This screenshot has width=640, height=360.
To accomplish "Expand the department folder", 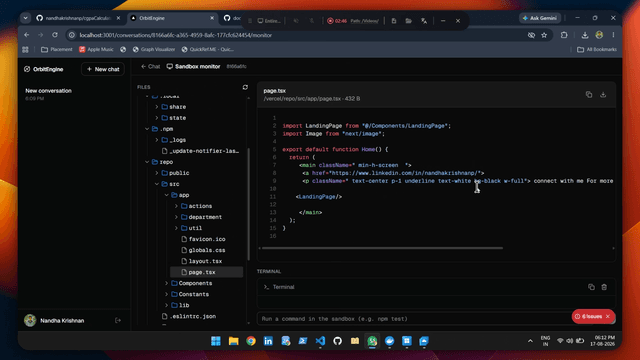I will (176, 217).
